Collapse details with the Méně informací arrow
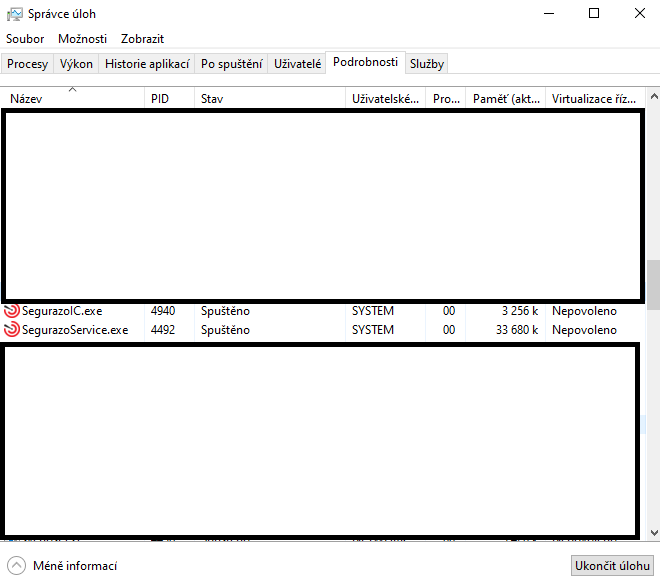Image resolution: width=660 pixels, height=588 pixels. click(x=16, y=566)
